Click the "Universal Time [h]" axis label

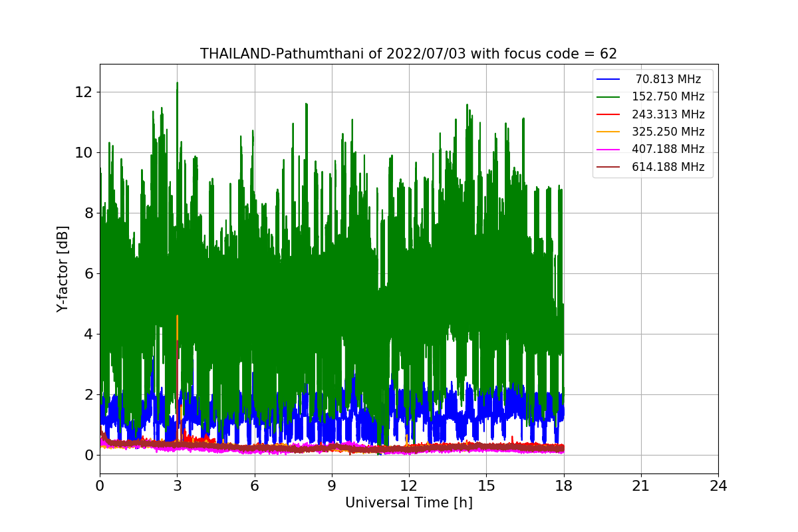pyautogui.click(x=409, y=503)
